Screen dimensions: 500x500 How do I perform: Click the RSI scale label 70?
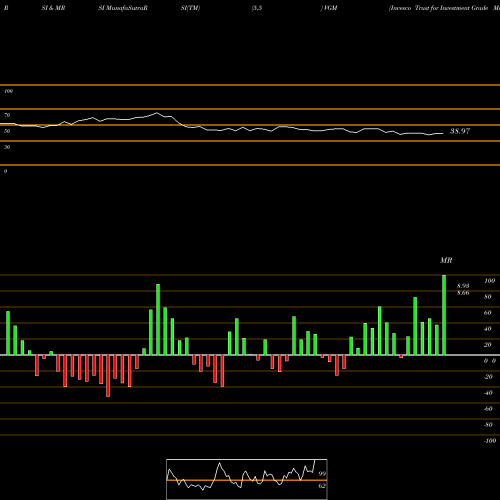[x=7, y=115]
